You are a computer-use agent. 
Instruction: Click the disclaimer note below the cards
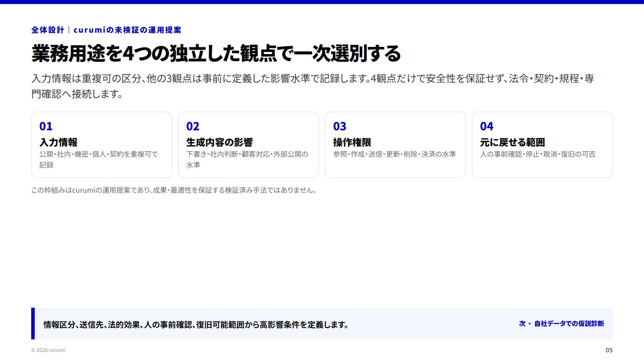(174, 190)
